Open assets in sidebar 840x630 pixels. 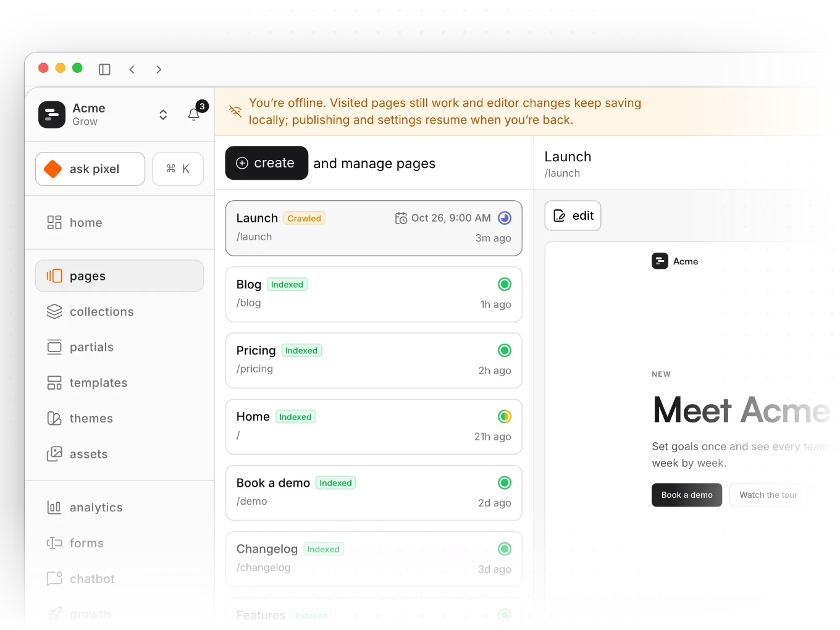[119, 454]
